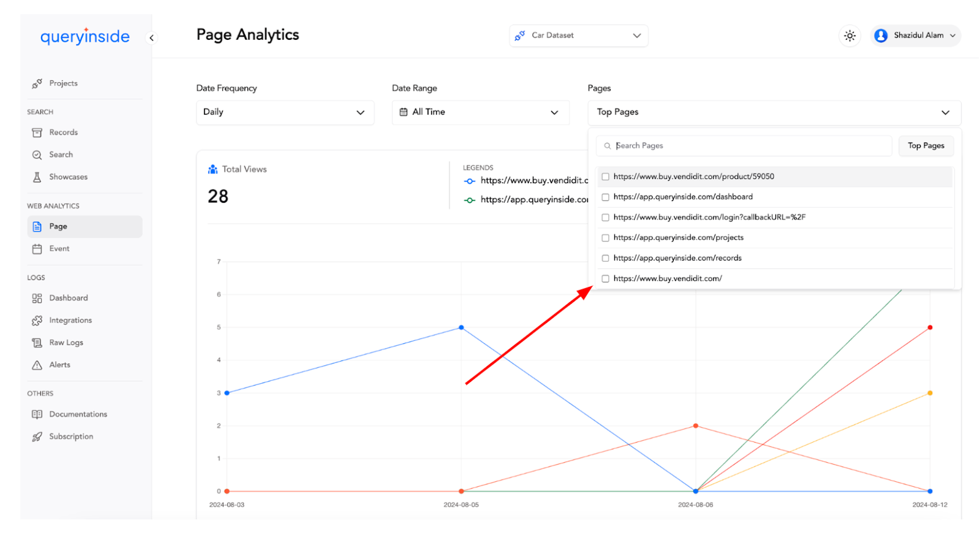Open Raw Logs in the sidebar

click(x=85, y=343)
